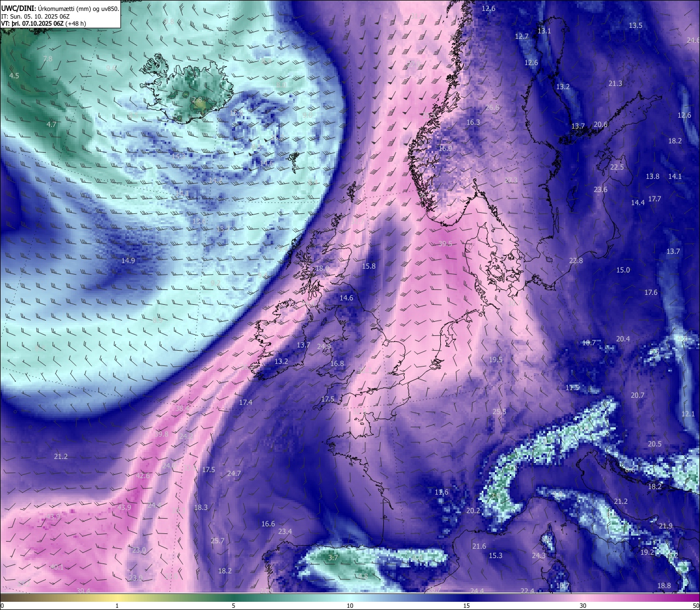Click the 17.7 value label
The image size is (700, 610).
click(655, 199)
